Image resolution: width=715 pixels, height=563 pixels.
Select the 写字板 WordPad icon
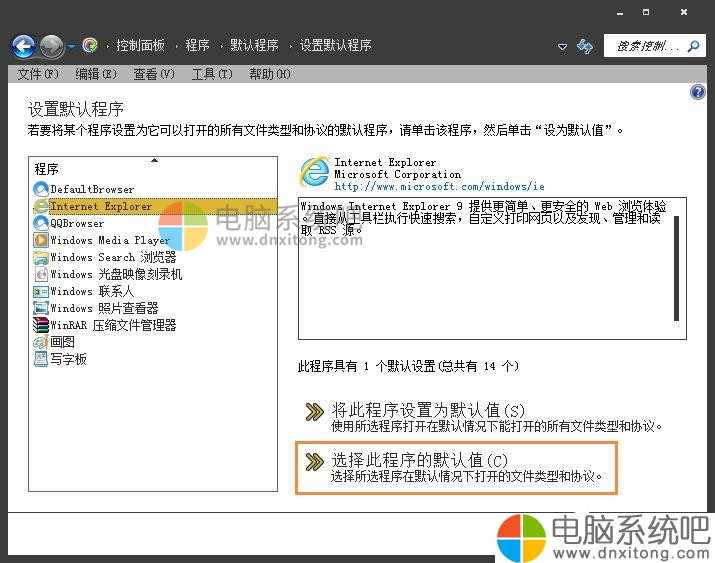41,359
